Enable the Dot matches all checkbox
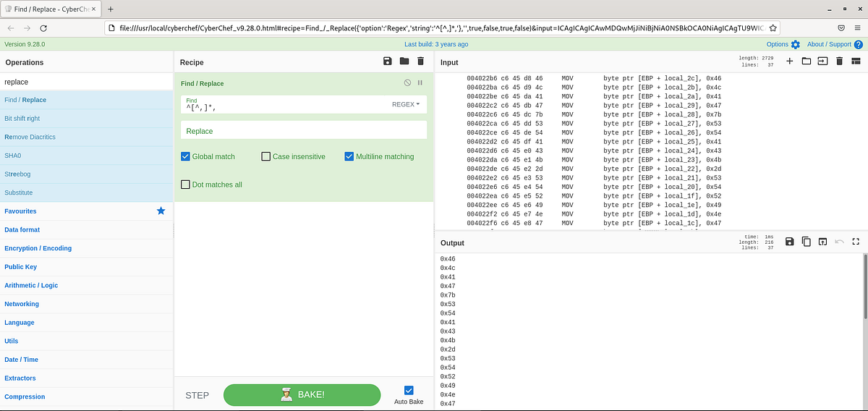868x411 pixels. point(186,185)
